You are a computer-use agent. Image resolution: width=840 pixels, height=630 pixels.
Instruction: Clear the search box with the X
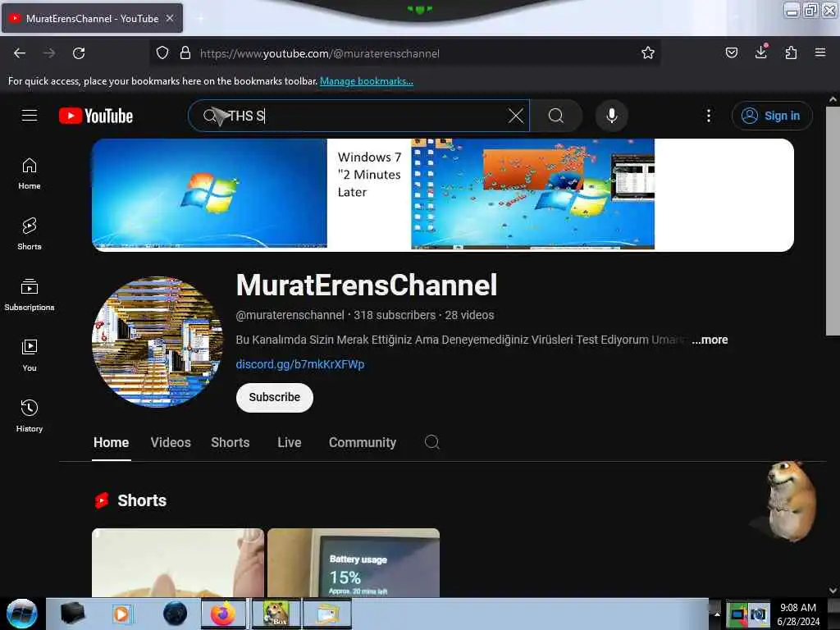(515, 116)
